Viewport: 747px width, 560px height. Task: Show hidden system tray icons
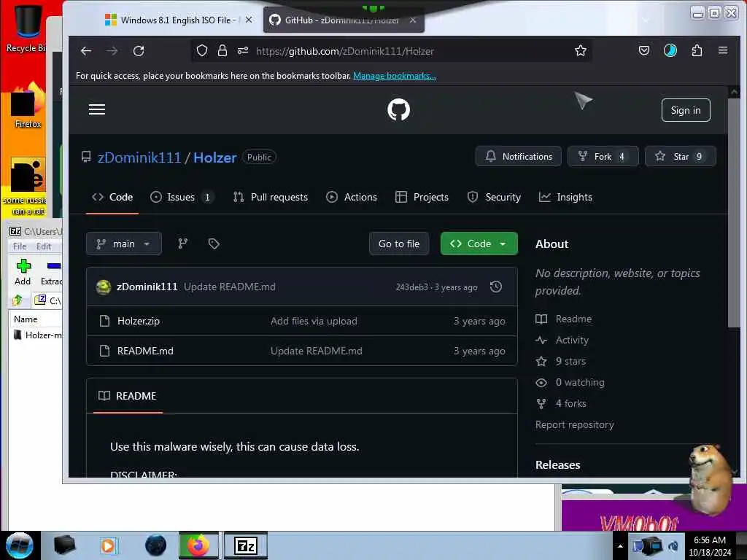pos(620,546)
